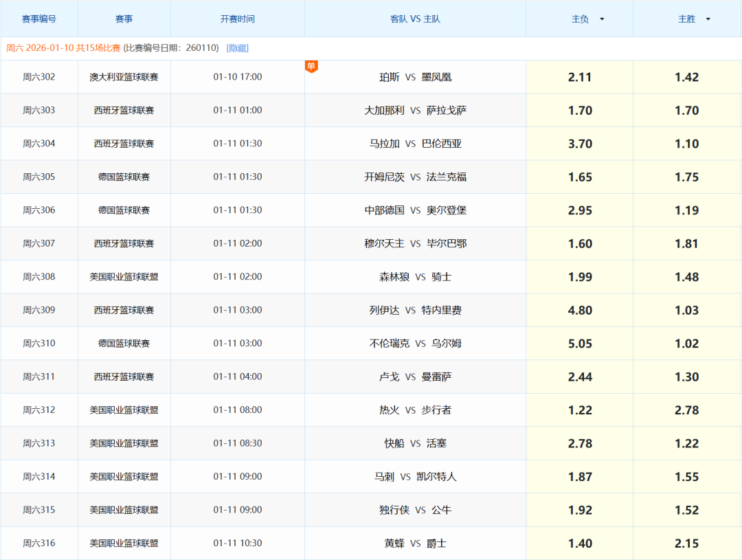Click the orange 单 badge on 周六302
Viewport: 742px width, 560px height.
(311, 66)
